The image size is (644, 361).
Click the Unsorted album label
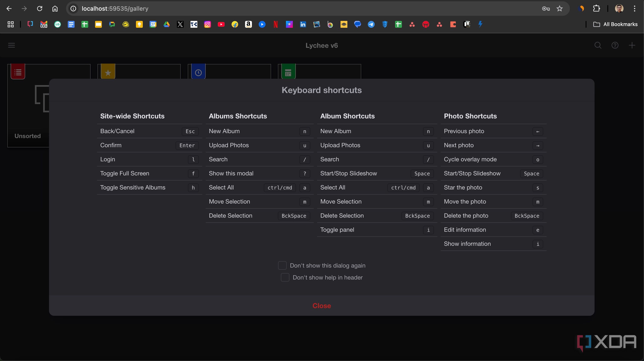point(27,136)
